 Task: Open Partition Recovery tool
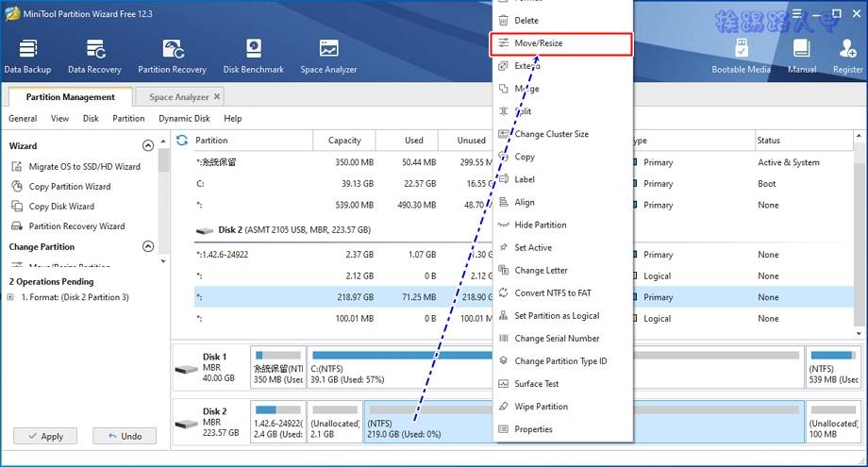(172, 56)
